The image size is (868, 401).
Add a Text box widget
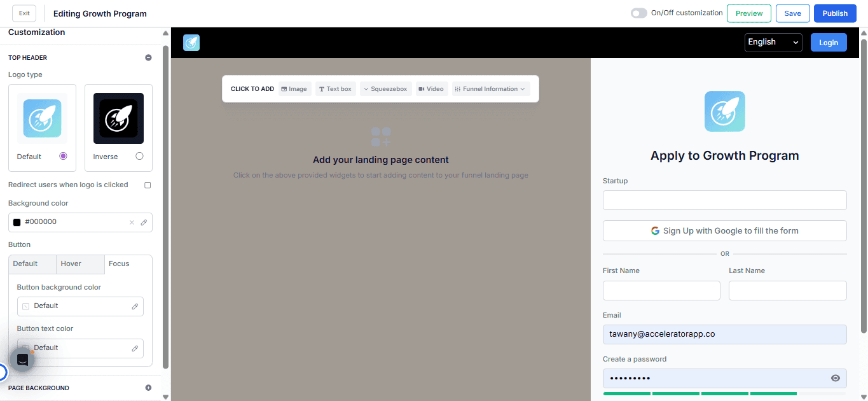(x=335, y=89)
